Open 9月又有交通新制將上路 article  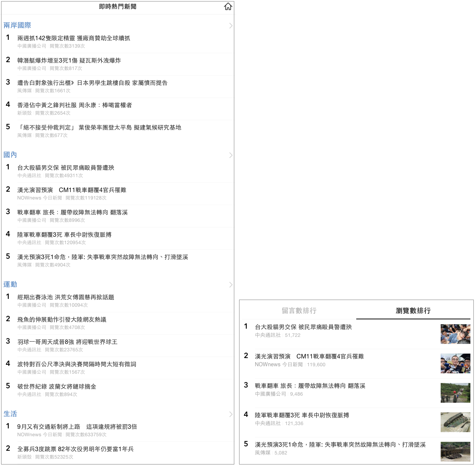(x=77, y=427)
